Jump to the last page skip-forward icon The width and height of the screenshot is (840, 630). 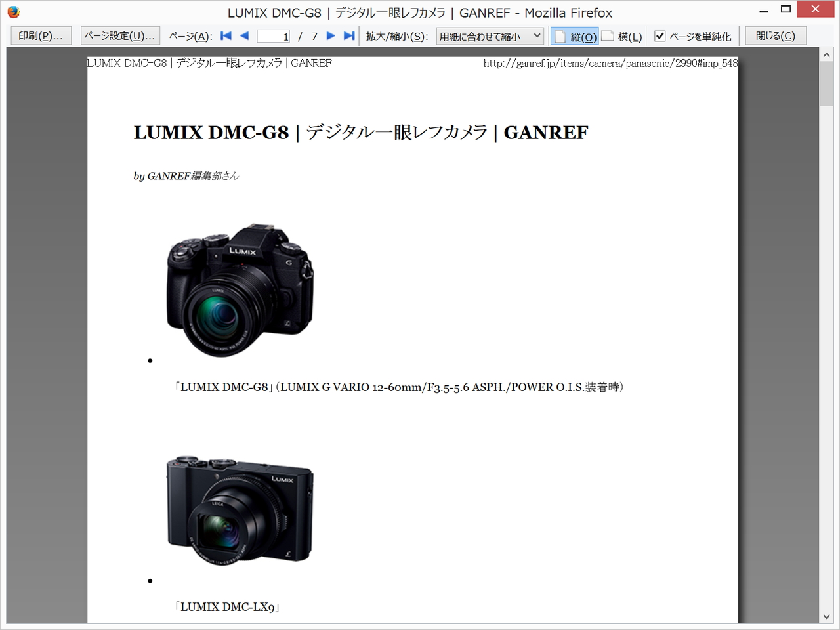point(348,36)
